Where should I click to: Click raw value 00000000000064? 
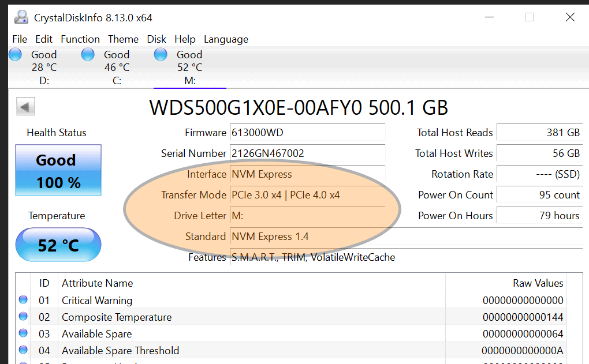tap(523, 333)
